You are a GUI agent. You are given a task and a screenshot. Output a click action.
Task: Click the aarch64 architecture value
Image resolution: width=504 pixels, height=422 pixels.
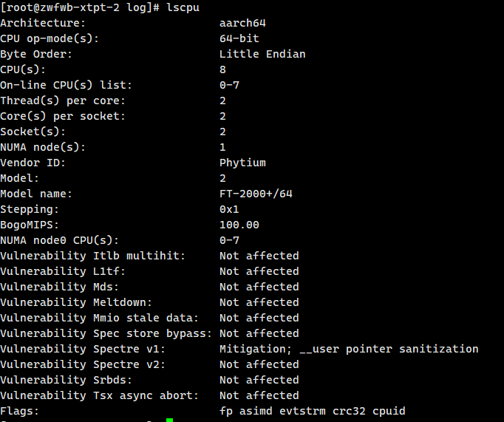(x=242, y=23)
